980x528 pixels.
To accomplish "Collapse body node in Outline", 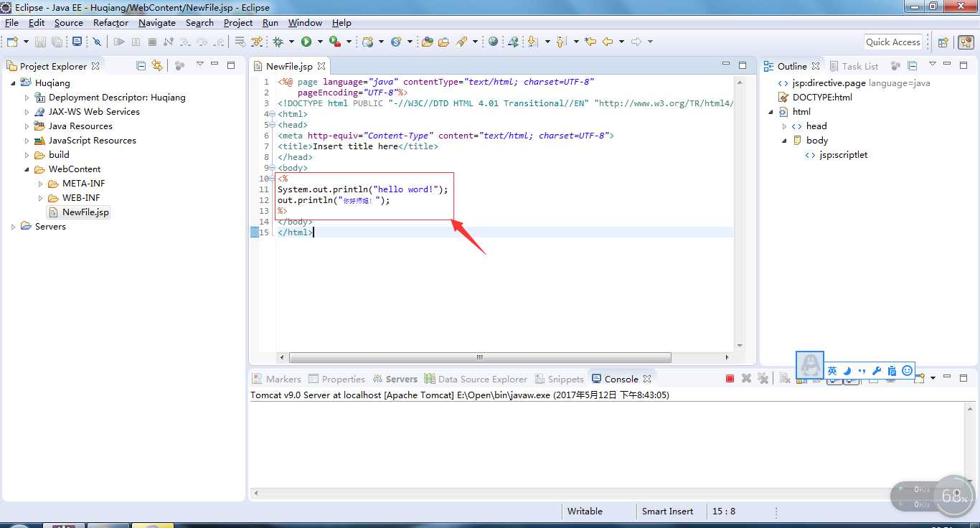I will (785, 141).
